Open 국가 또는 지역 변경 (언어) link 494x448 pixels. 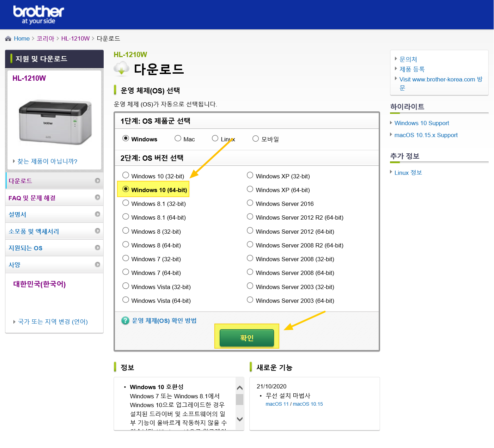coord(53,321)
